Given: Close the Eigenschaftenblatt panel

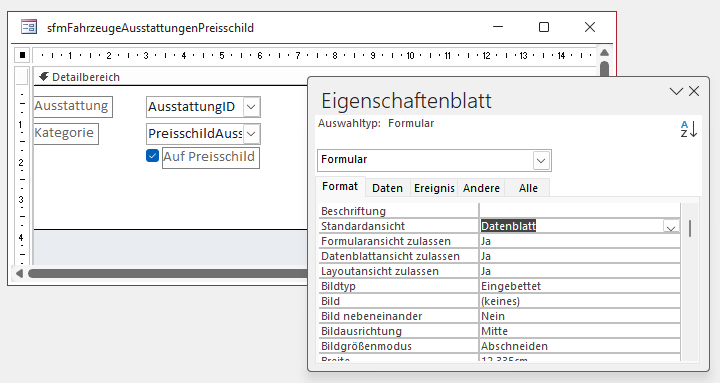Looking at the screenshot, I should [x=694, y=91].
